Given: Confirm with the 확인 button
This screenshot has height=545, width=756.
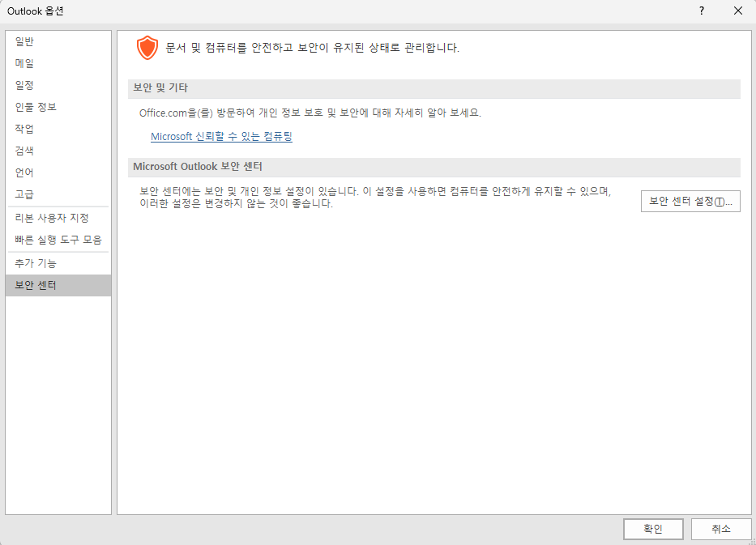Looking at the screenshot, I should click(x=653, y=529).
